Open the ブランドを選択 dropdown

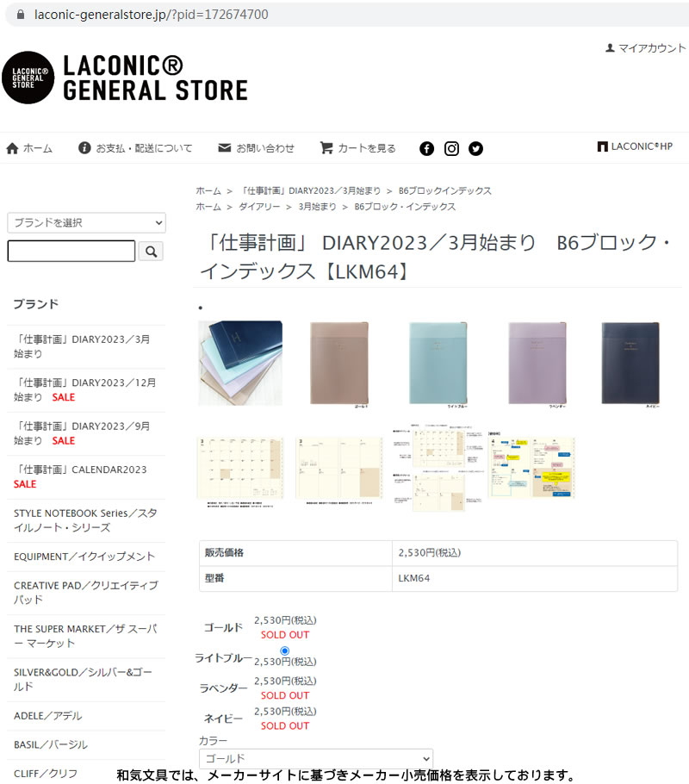(86, 222)
